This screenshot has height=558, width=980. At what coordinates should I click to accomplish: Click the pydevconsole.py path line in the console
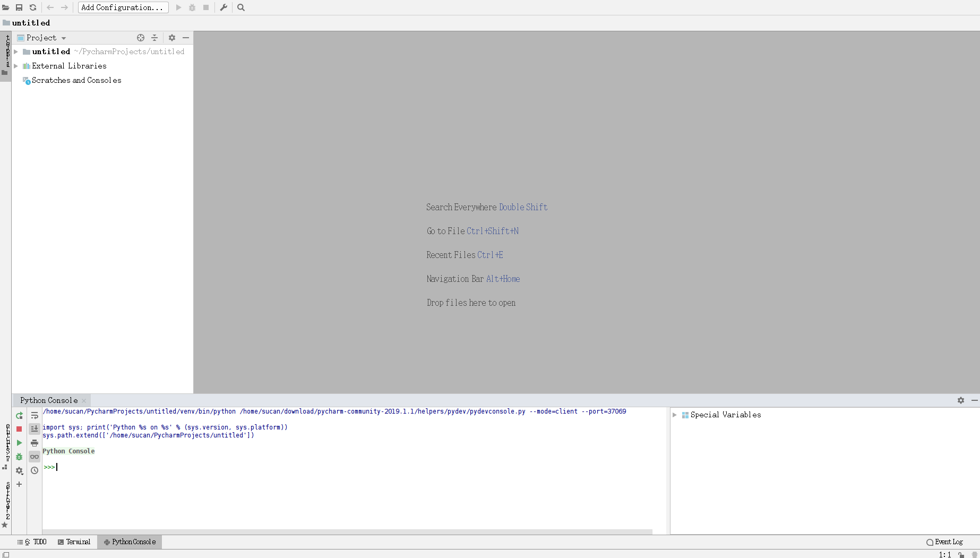pos(334,411)
